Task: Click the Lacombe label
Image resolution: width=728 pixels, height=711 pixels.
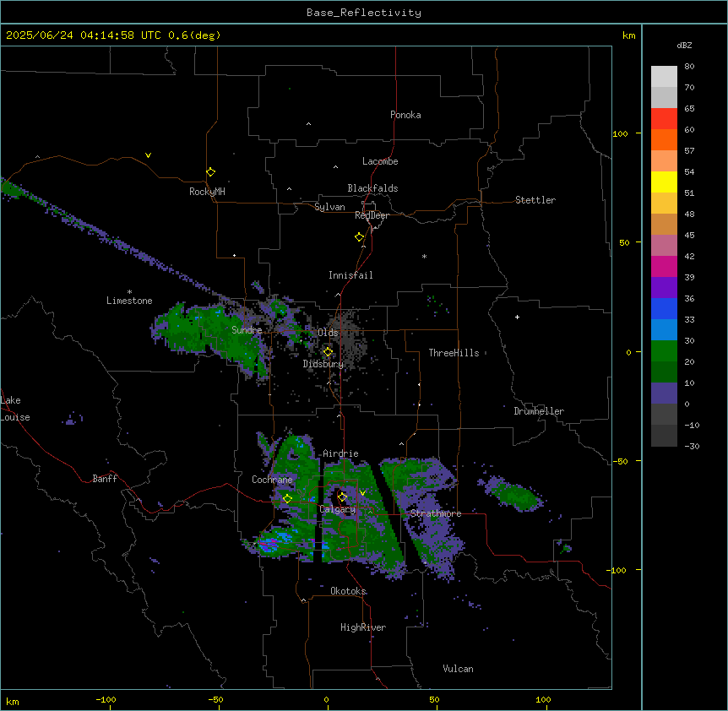Action: 380,161
